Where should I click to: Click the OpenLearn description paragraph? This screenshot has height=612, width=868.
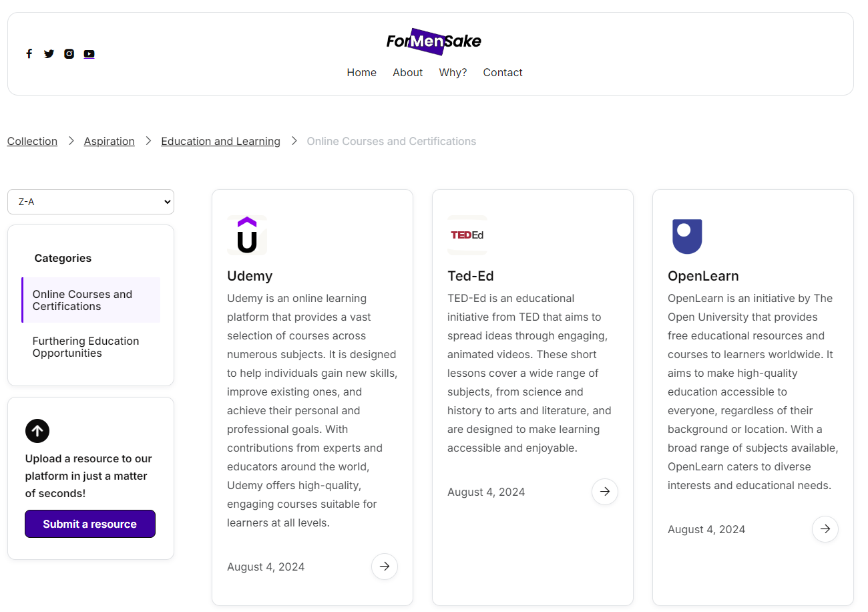click(x=752, y=392)
